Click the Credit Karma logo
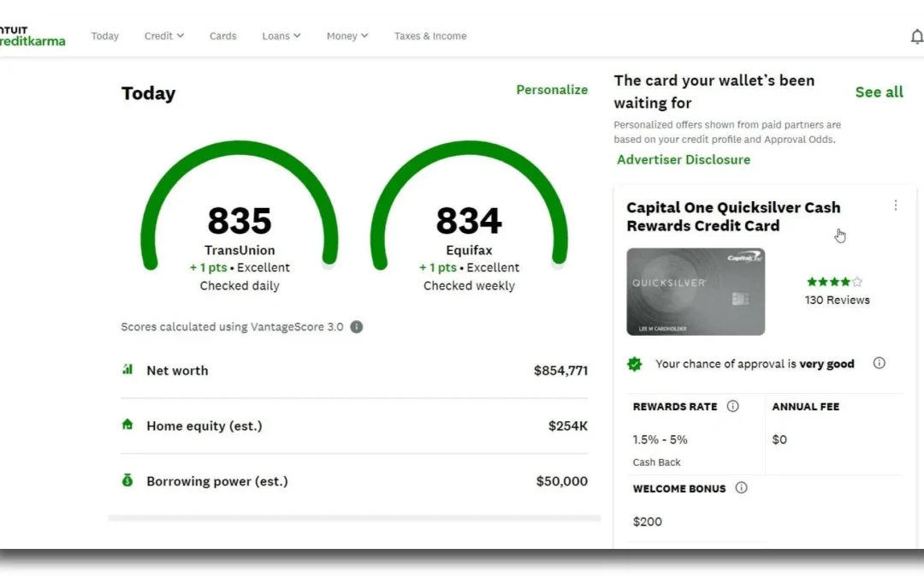The height and width of the screenshot is (578, 924). pos(33,36)
